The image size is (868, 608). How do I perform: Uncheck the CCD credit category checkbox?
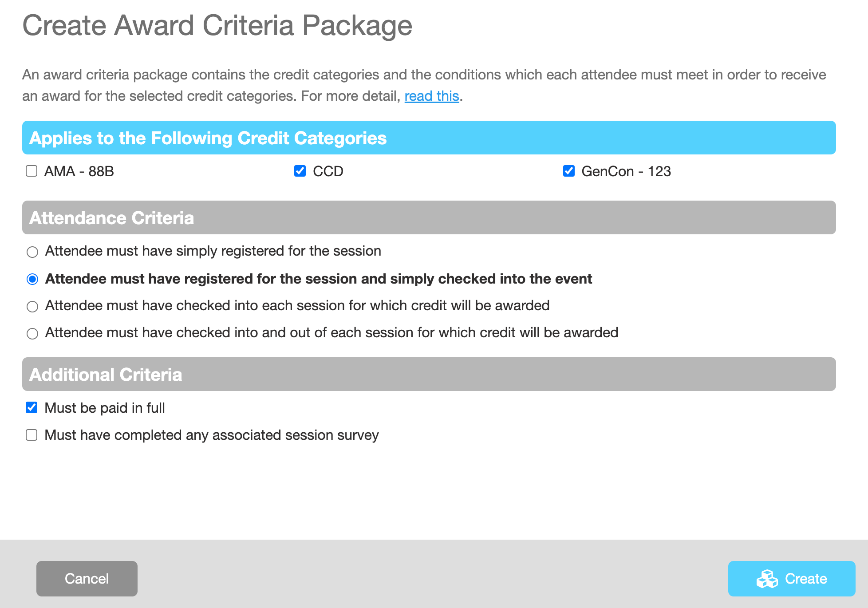pyautogui.click(x=300, y=171)
